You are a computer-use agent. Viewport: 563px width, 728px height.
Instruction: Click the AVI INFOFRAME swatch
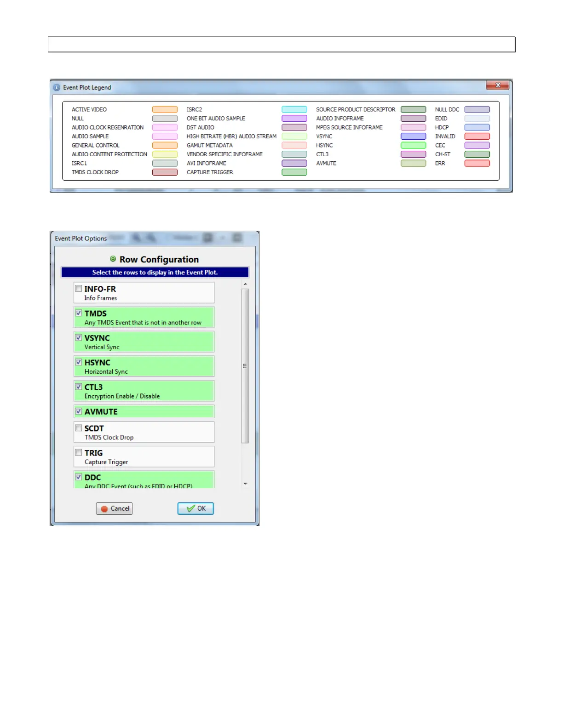[294, 163]
